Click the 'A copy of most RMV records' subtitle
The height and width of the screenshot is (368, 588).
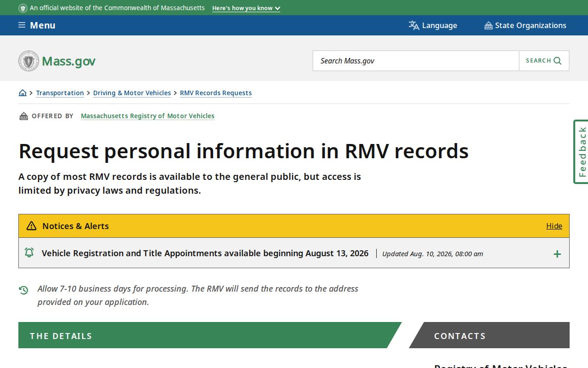(x=190, y=184)
